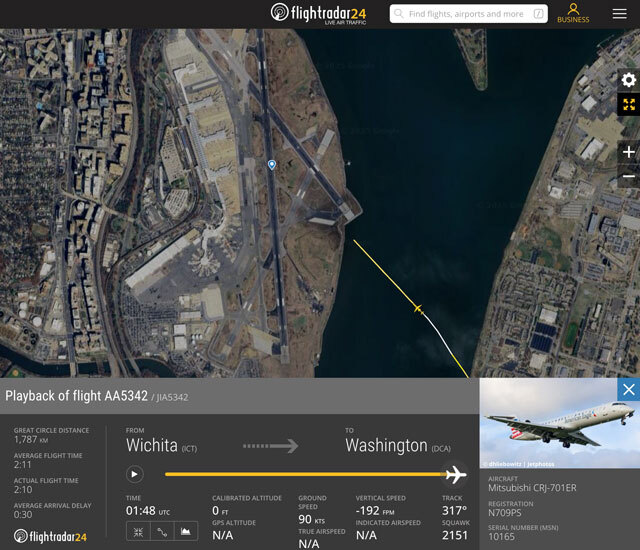Click the route arrow between airports
Image resolution: width=640 pixels, height=550 pixels.
tap(270, 446)
